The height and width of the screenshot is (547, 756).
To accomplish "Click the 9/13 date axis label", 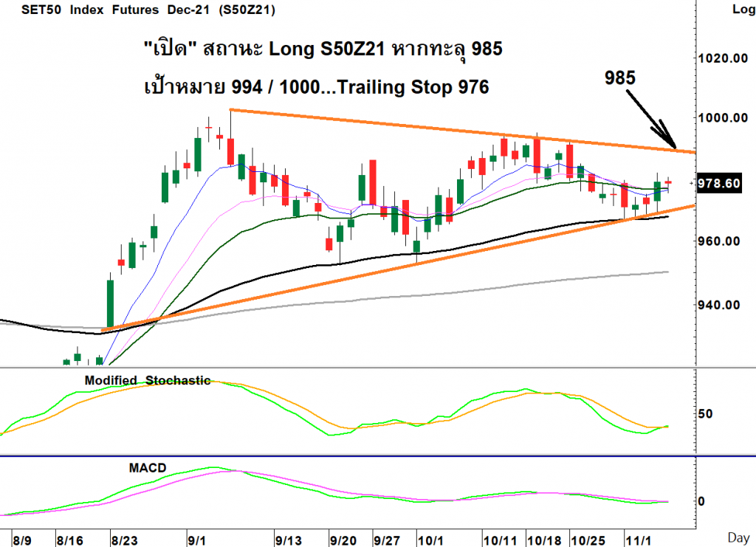I will pyautogui.click(x=289, y=540).
